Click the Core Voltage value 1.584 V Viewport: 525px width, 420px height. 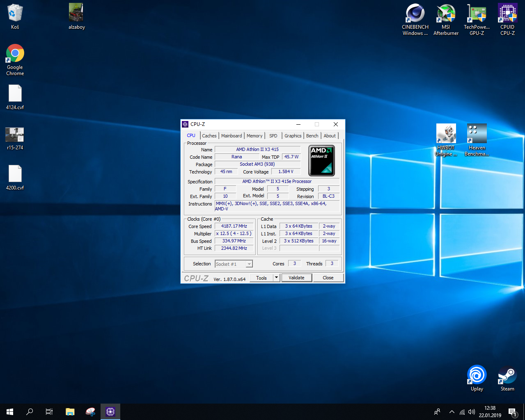point(286,172)
